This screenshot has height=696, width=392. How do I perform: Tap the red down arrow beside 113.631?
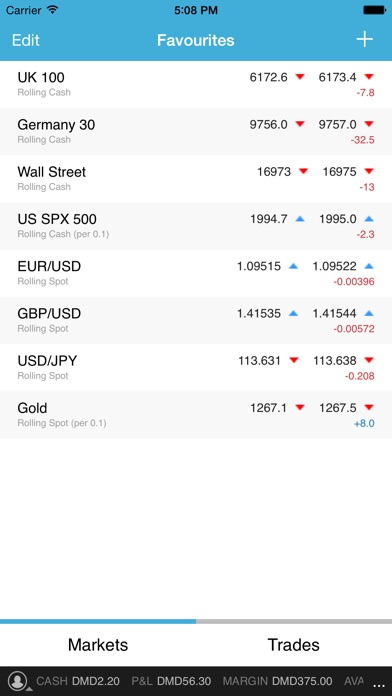pos(293,360)
